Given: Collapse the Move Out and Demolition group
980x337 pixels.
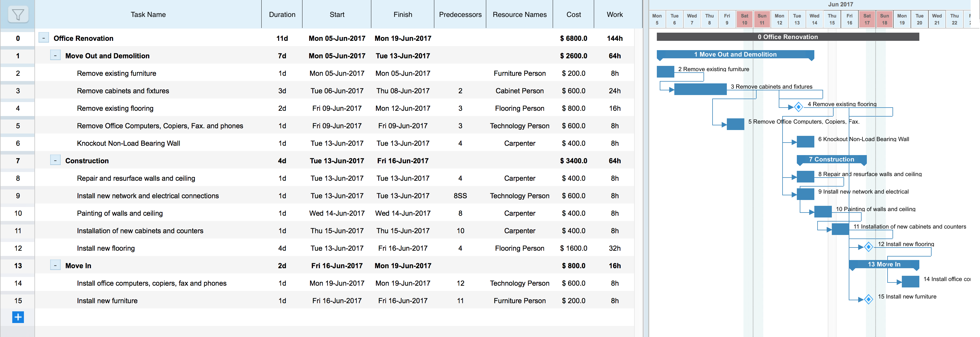Looking at the screenshot, I should [x=55, y=55].
